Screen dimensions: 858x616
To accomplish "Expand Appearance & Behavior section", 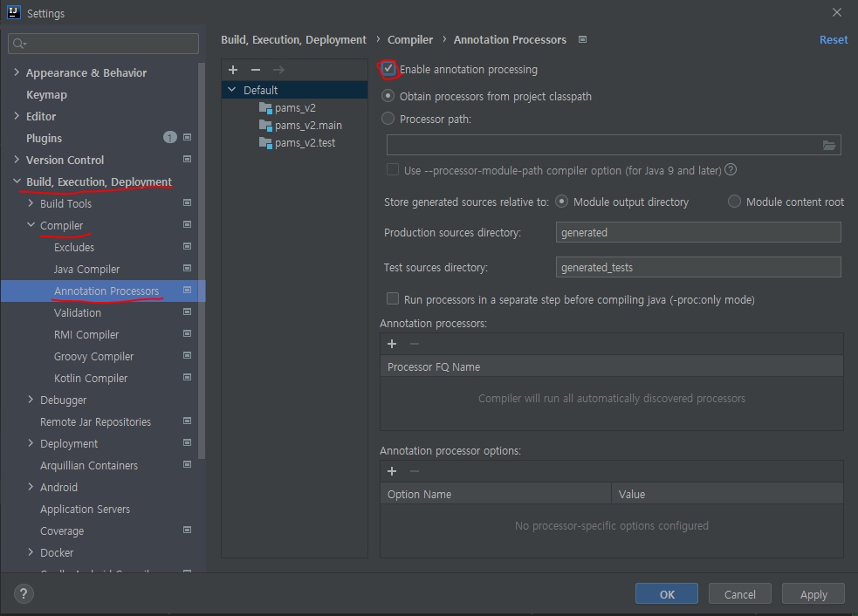I will (x=17, y=72).
